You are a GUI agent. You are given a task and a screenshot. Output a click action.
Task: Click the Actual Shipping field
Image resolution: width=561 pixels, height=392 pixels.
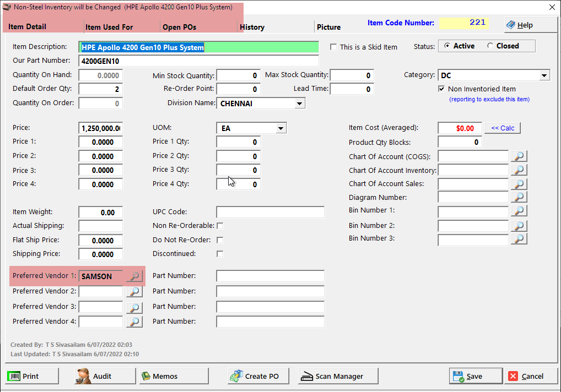tap(100, 226)
